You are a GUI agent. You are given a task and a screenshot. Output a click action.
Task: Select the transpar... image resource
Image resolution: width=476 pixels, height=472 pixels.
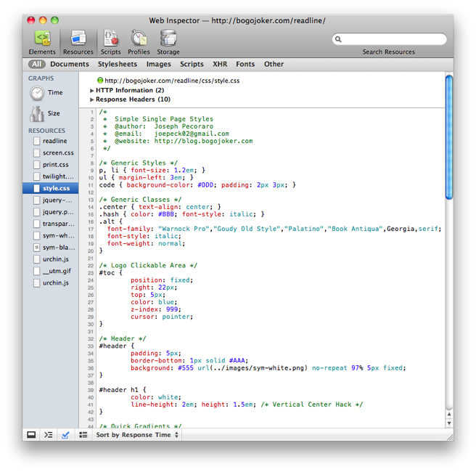pyautogui.click(x=50, y=224)
